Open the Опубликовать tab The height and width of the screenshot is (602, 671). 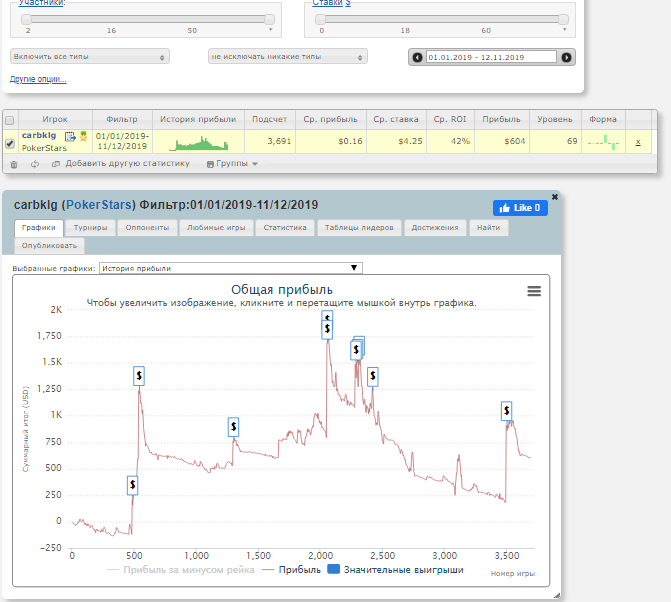point(49,246)
